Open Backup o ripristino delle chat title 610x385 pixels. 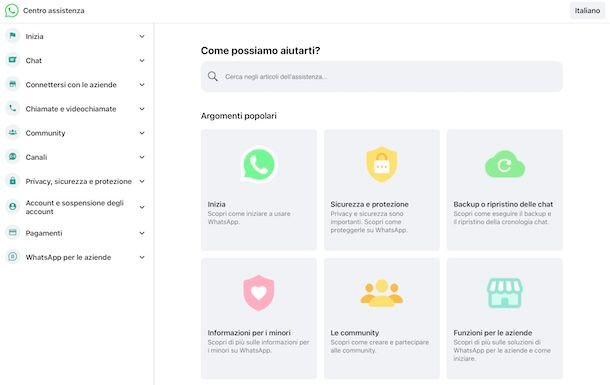click(x=503, y=204)
